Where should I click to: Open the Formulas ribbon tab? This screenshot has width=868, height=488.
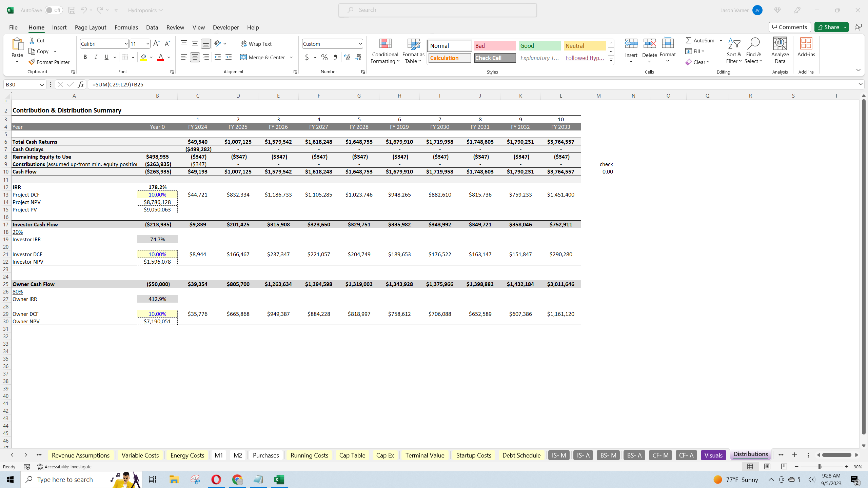click(x=126, y=27)
